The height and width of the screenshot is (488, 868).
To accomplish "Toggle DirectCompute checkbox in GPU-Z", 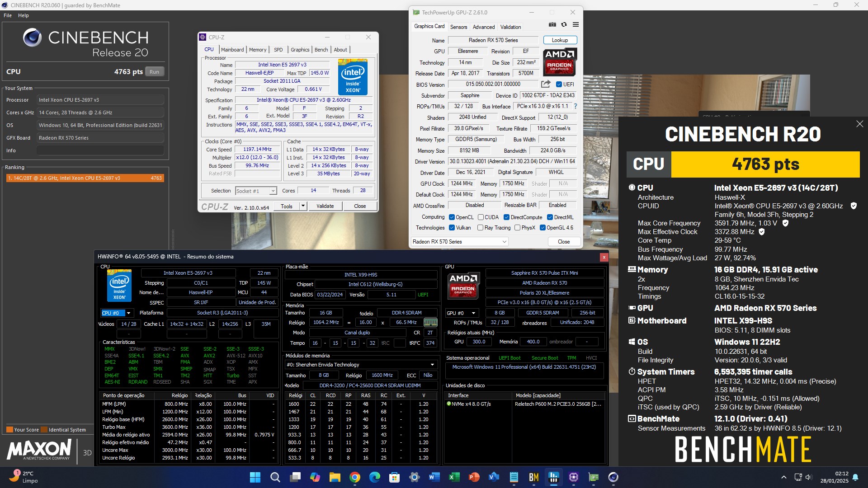I will pyautogui.click(x=507, y=217).
